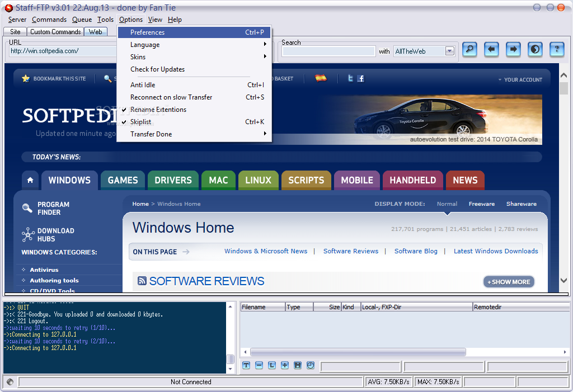Image resolution: width=573 pixels, height=392 pixels.
Task: Click the magnifier search button in web toolbar
Action: [x=469, y=49]
